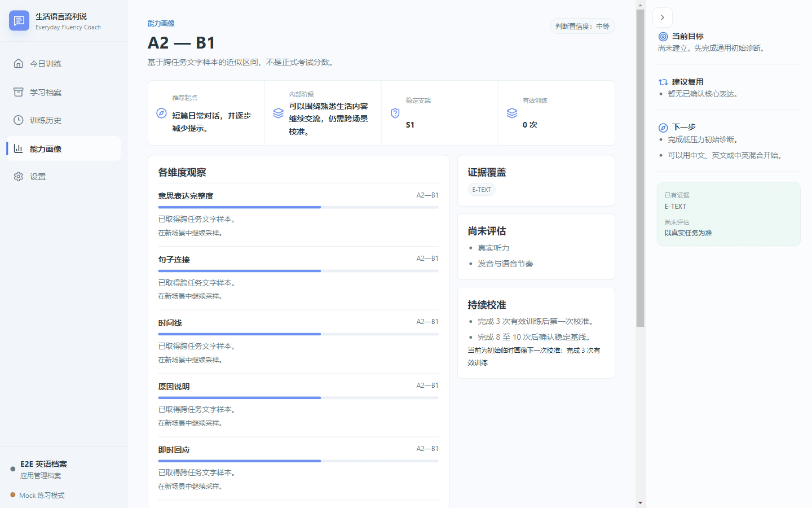This screenshot has height=508, width=812.
Task: Click the 句子连接 progress bar
Action: [298, 271]
